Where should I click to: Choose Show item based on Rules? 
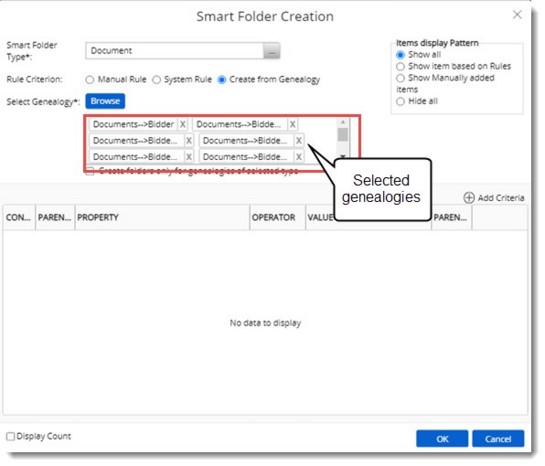400,66
